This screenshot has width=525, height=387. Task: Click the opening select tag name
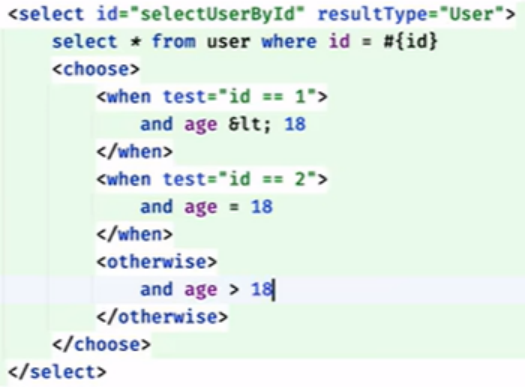pyautogui.click(x=51, y=14)
